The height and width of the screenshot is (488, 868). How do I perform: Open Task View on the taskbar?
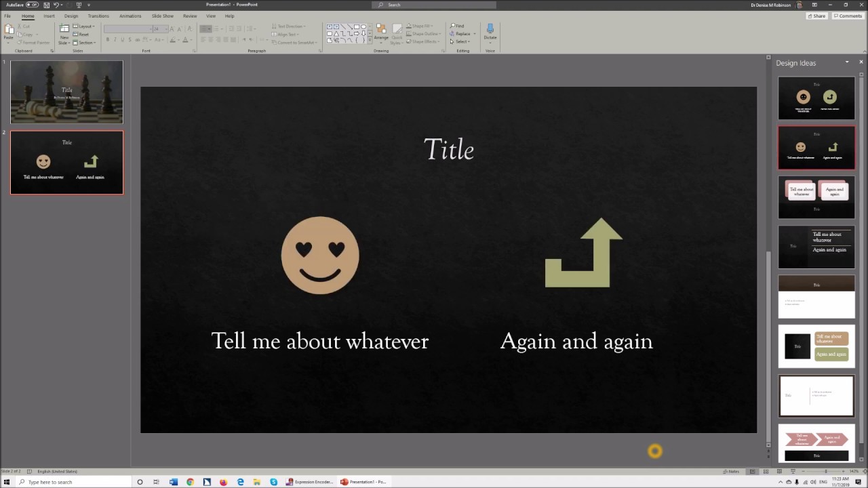pos(156,482)
